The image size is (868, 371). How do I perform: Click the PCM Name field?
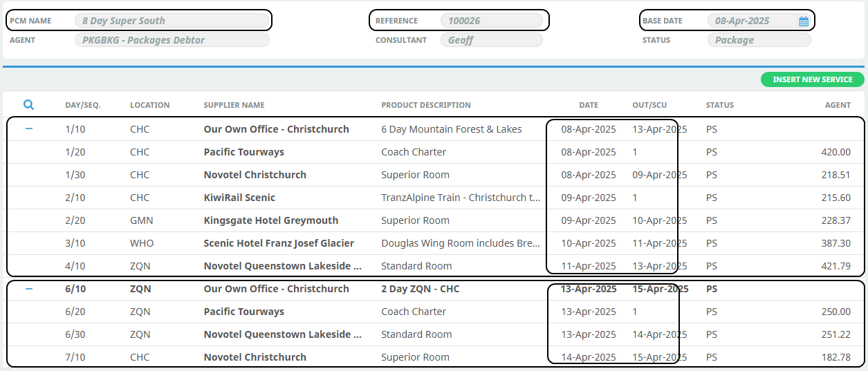click(x=172, y=21)
